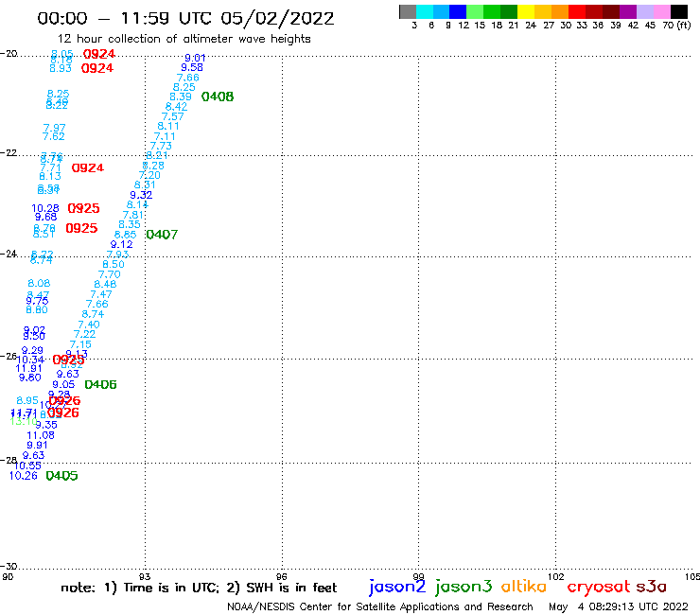Click wave height value "9.68"
Viewport: 700px width, 615px height.
pos(46,217)
